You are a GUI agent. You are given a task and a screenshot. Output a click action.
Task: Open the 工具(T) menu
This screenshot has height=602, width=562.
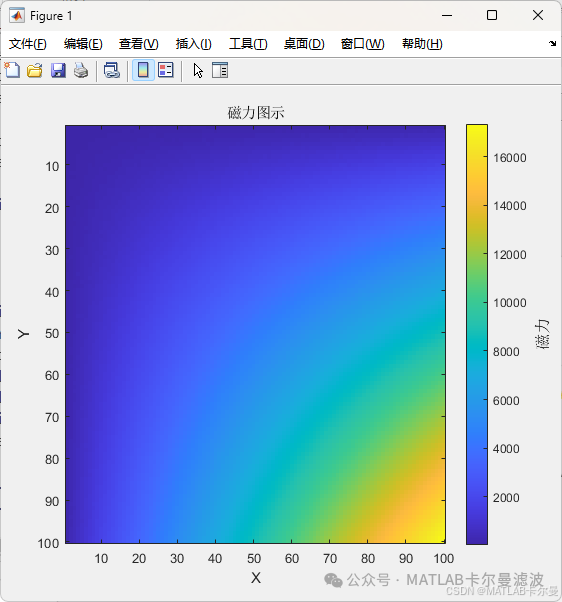click(248, 44)
